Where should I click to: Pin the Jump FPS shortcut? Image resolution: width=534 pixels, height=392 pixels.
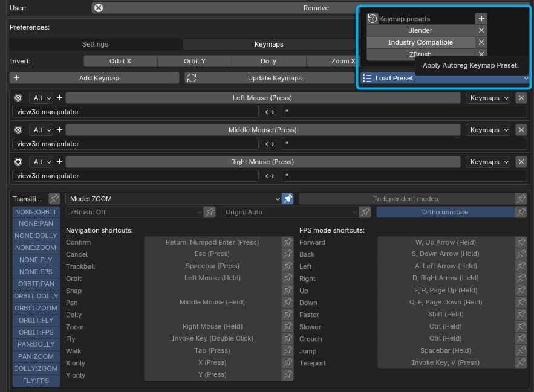521,350
